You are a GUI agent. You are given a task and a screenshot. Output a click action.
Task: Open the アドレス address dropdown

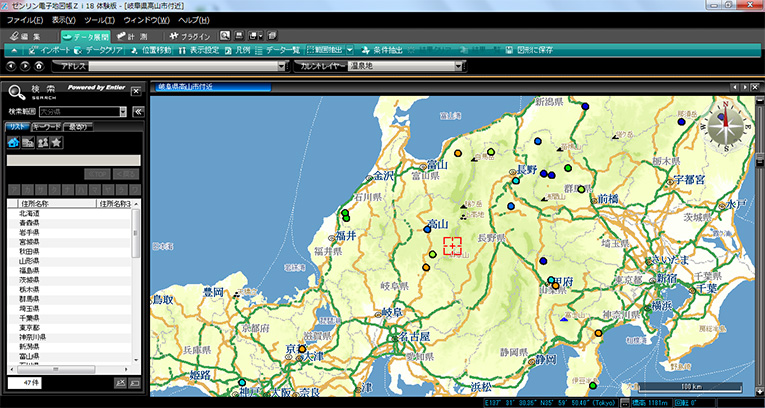pos(281,66)
